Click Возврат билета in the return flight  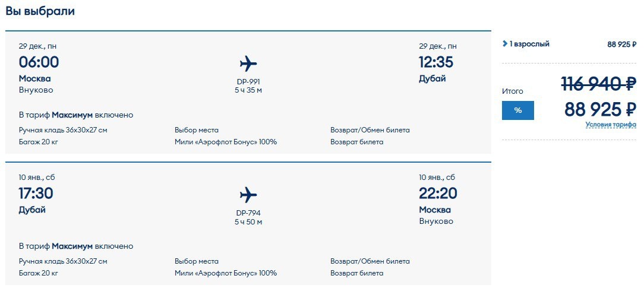tap(357, 273)
